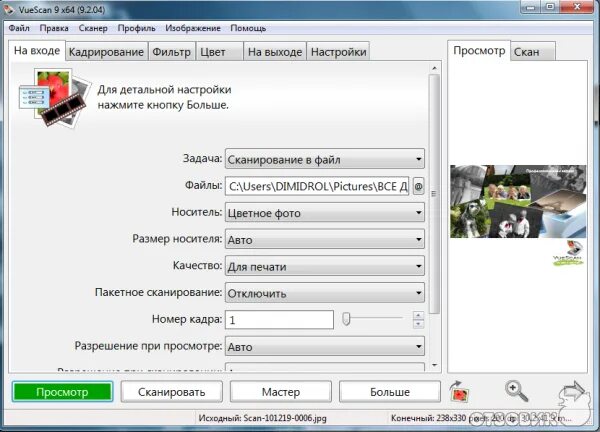Click the rotate image icon

[x=460, y=391]
